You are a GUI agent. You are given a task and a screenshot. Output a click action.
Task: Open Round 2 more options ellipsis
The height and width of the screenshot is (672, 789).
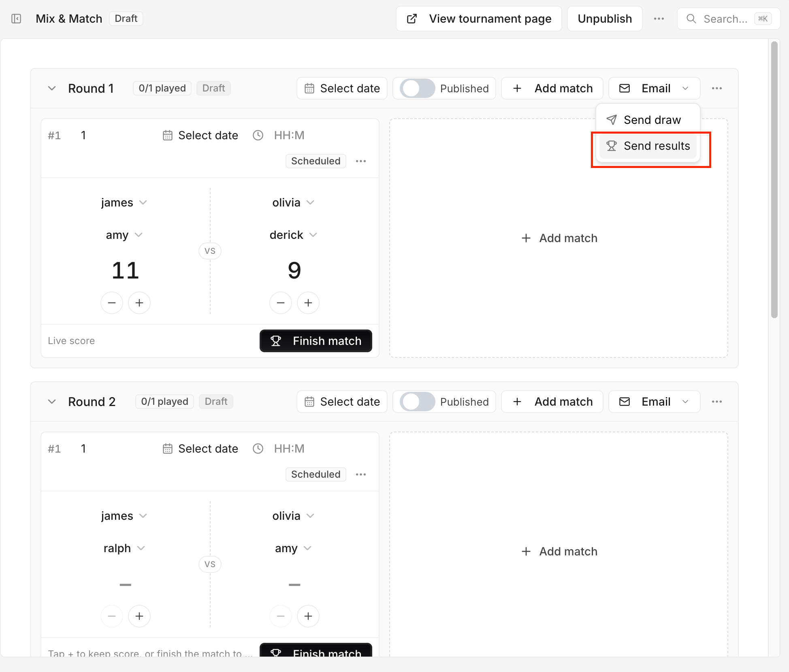click(717, 402)
